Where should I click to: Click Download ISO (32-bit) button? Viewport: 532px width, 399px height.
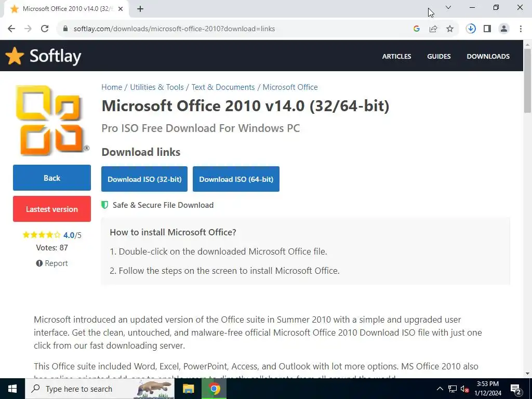coord(144,179)
